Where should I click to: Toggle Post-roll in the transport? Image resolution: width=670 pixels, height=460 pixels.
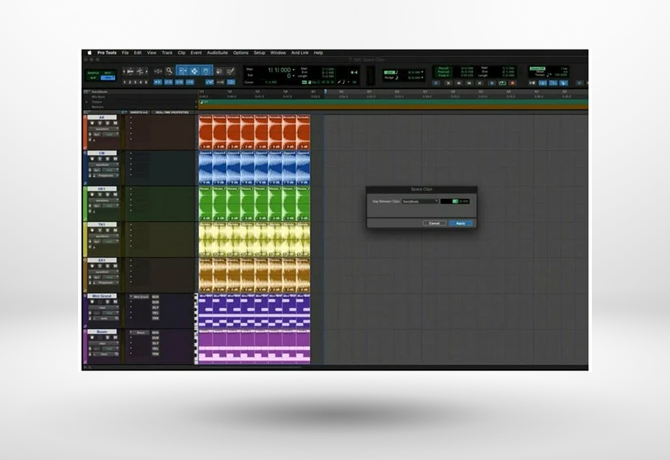pyautogui.click(x=444, y=72)
